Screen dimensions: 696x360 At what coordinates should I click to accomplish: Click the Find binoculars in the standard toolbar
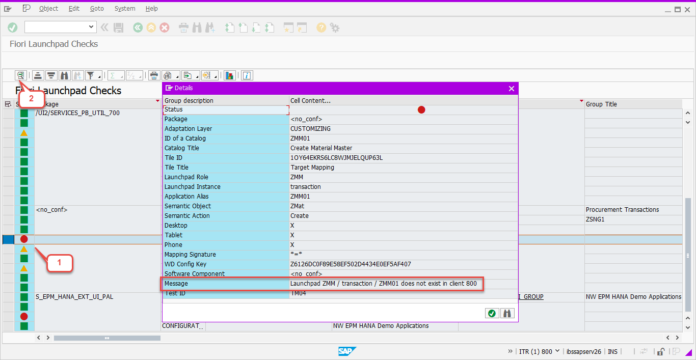[197, 28]
